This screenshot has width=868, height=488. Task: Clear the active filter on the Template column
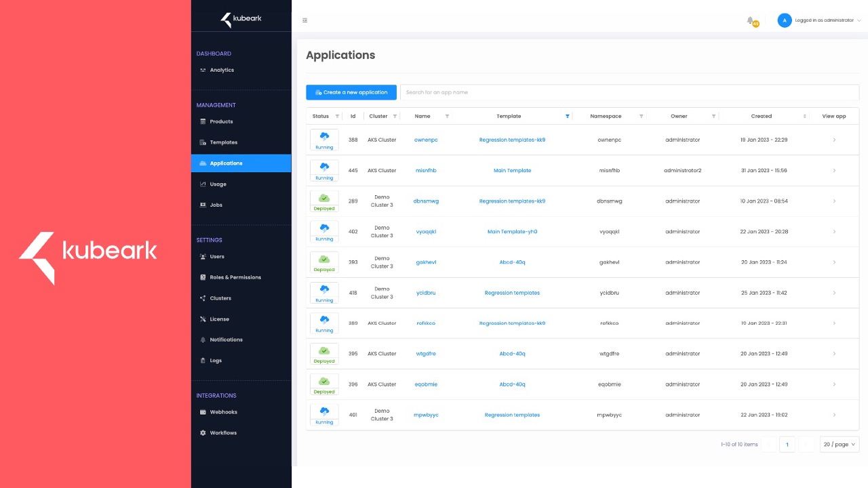click(567, 116)
